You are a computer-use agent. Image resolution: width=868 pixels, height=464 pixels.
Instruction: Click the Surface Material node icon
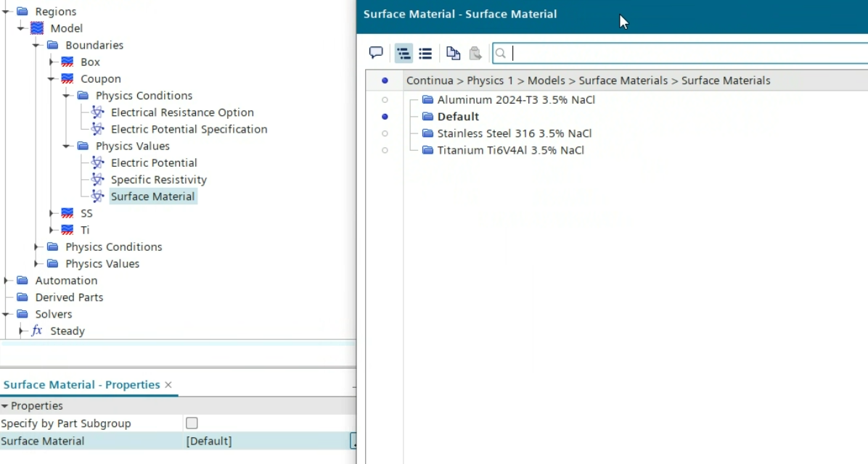98,196
